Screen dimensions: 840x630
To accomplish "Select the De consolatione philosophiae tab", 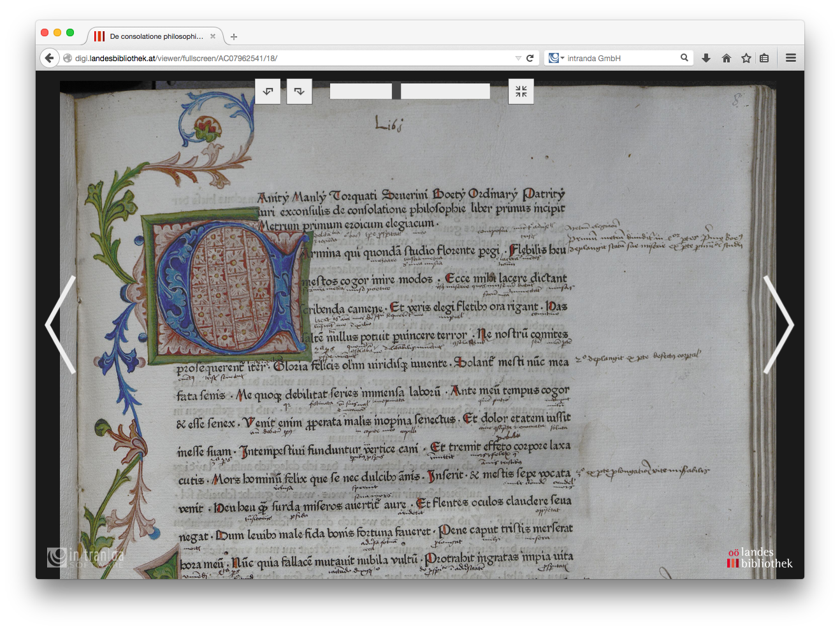I will click(x=155, y=36).
